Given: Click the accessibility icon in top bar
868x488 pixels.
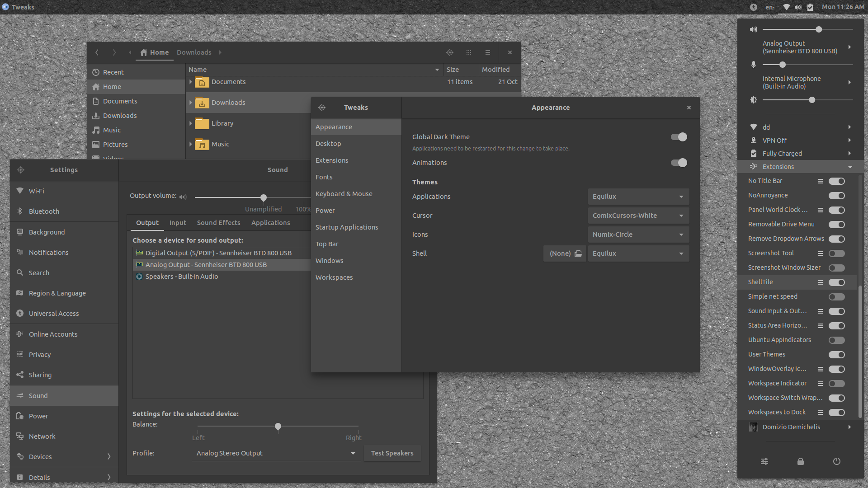Looking at the screenshot, I should 753,7.
